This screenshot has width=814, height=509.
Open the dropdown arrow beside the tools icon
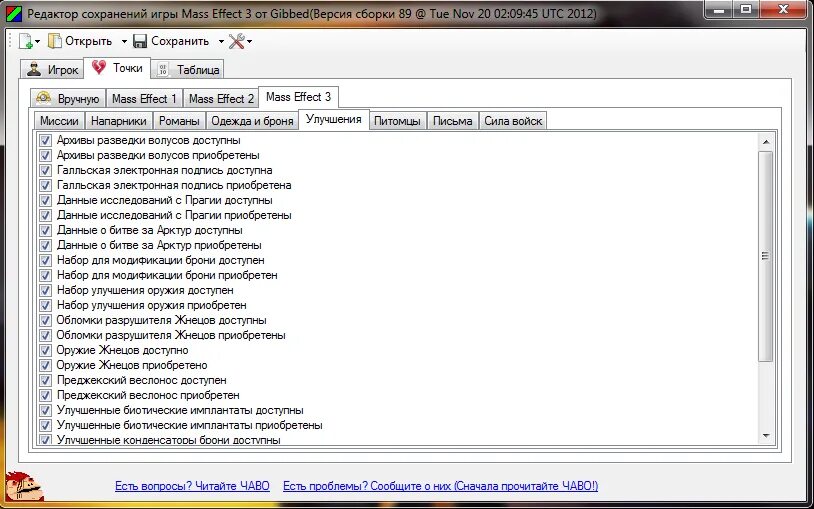click(250, 42)
